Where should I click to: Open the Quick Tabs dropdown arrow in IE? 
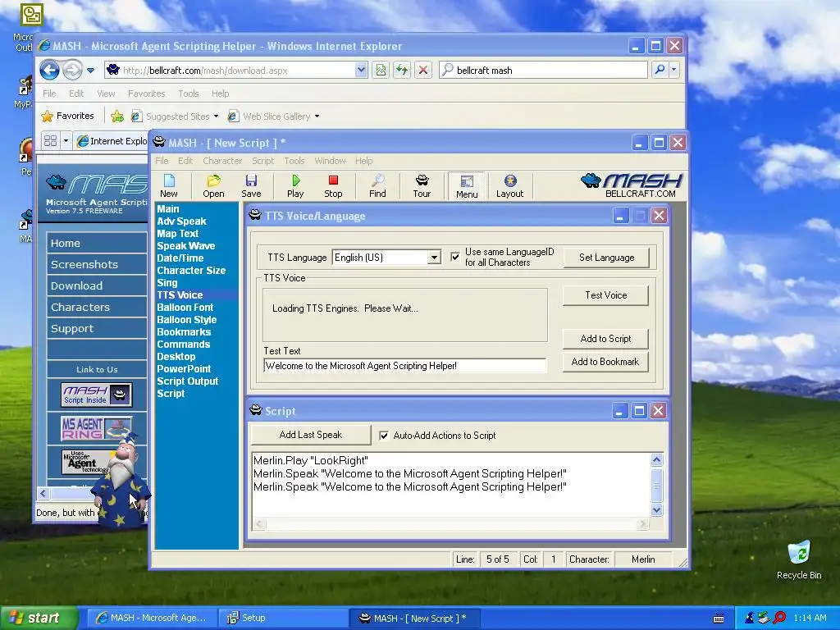tap(66, 141)
